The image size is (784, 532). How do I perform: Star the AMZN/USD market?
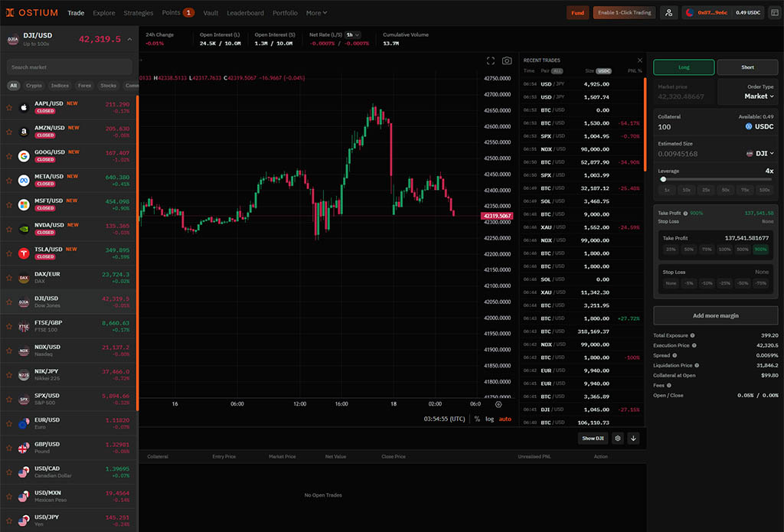9,132
